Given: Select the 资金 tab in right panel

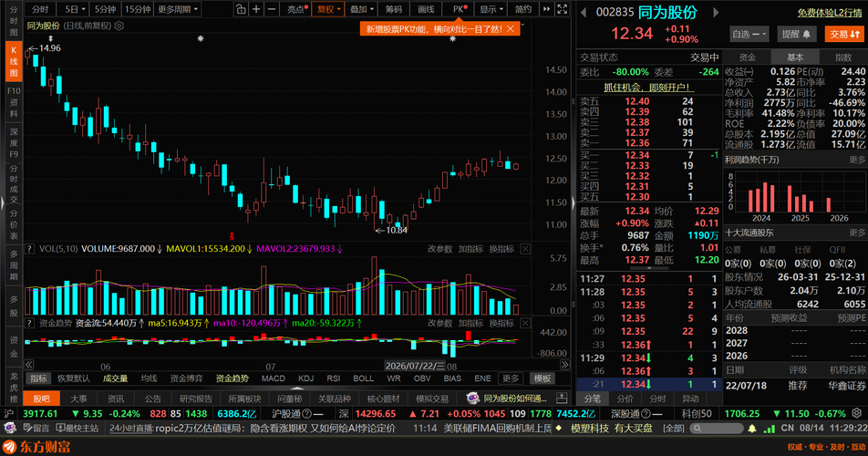Looking at the screenshot, I should click(748, 57).
